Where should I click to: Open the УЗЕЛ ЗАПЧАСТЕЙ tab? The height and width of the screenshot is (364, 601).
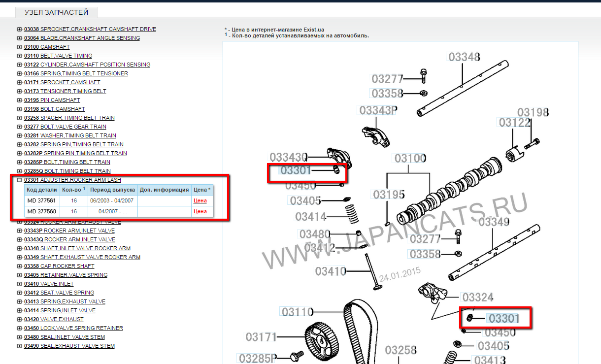coord(56,12)
